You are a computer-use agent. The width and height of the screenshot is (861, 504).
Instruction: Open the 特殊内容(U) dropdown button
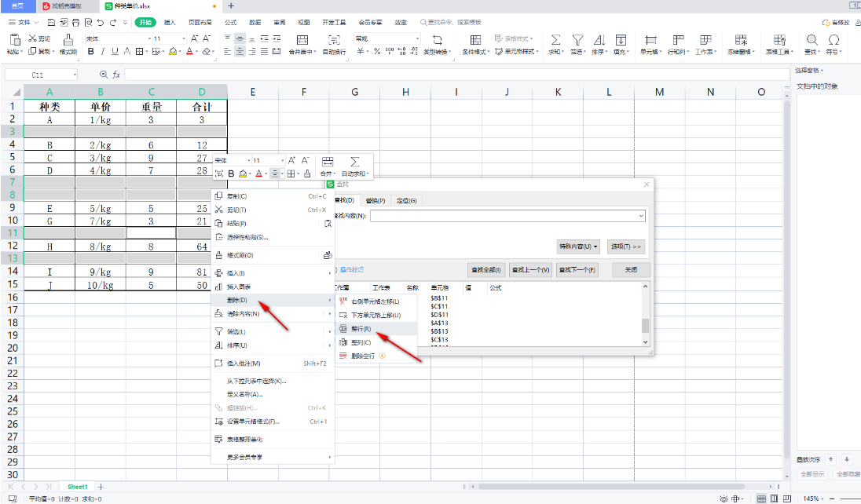tap(577, 247)
